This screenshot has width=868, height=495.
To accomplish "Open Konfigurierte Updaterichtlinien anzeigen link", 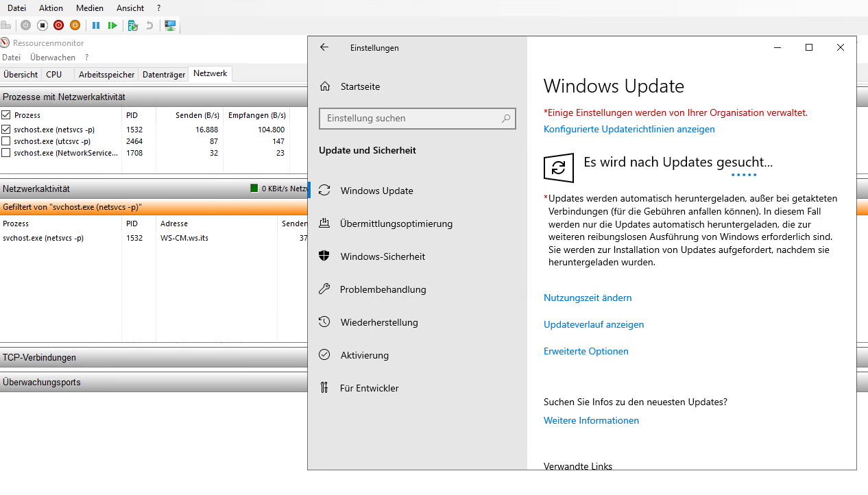I will click(x=629, y=129).
